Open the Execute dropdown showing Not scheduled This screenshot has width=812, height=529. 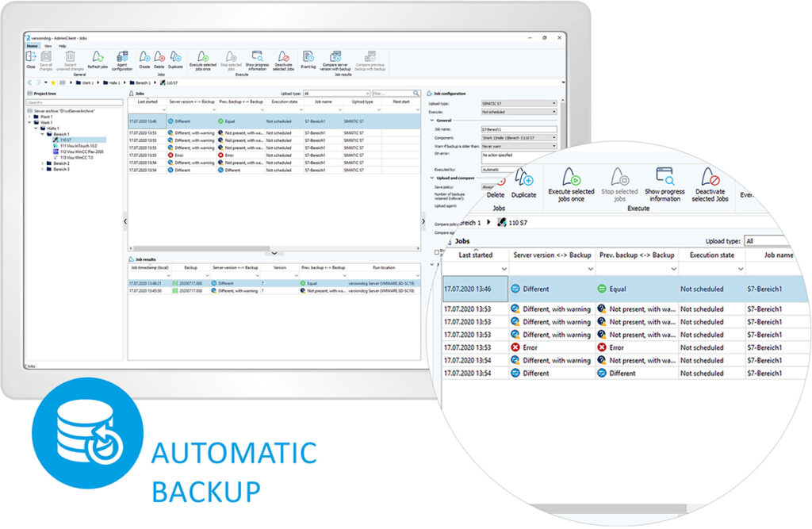(x=519, y=112)
